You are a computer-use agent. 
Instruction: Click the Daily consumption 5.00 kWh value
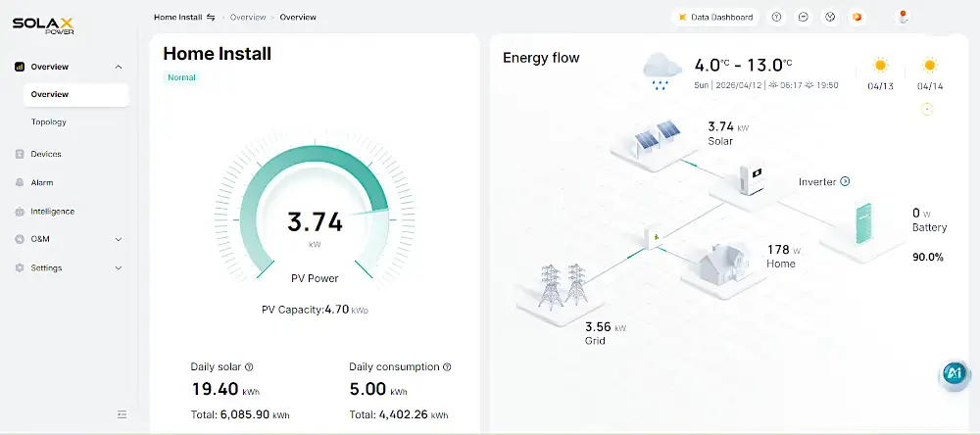(378, 389)
